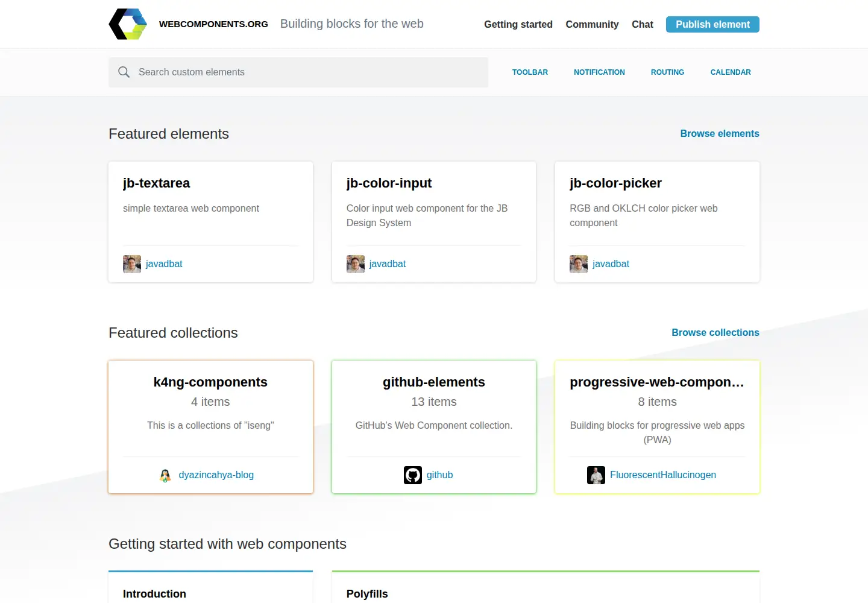Click 'simple textarea web component' description
The height and width of the screenshot is (603, 868).
[191, 209]
